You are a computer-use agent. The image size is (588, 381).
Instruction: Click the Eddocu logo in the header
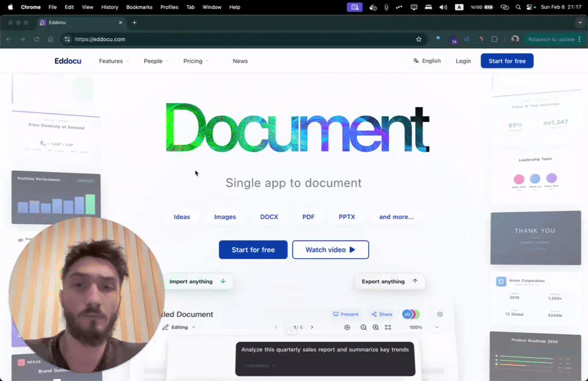pyautogui.click(x=68, y=61)
